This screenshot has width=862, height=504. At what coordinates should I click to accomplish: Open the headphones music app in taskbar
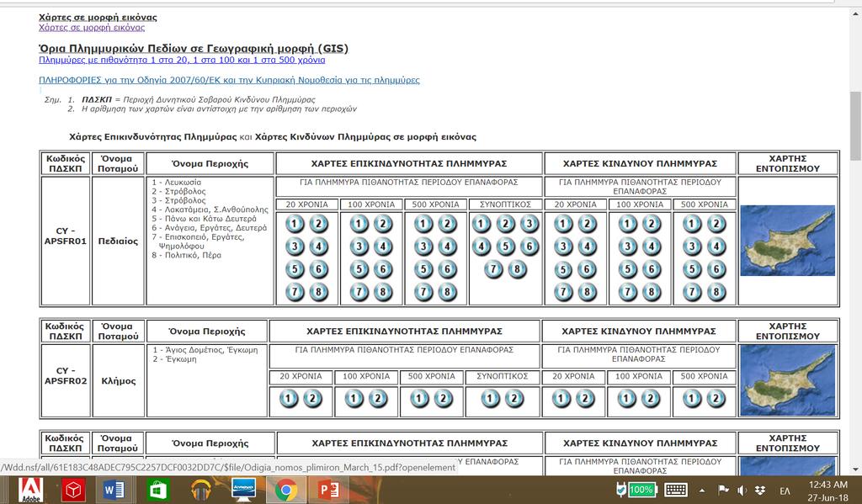point(200,490)
